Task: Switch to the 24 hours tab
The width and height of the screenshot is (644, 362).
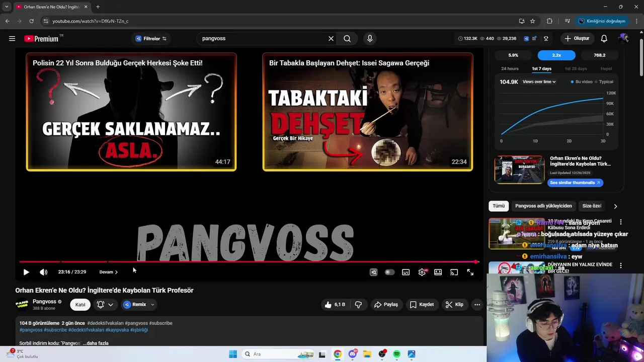Action: 510,69
